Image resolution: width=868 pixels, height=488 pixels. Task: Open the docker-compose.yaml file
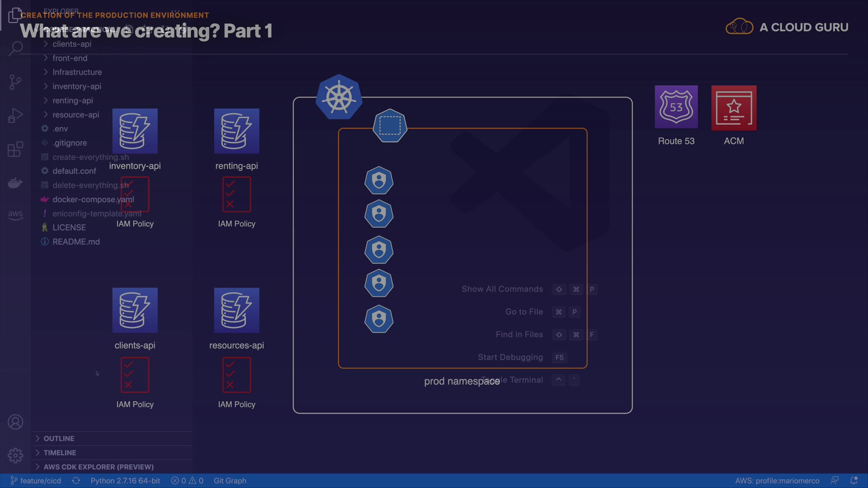click(93, 199)
